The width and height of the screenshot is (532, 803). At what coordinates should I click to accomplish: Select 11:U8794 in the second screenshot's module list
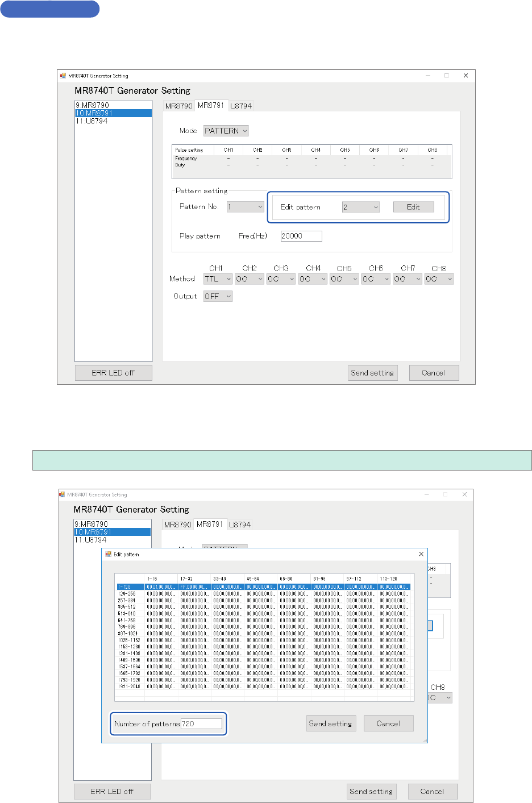click(x=113, y=540)
